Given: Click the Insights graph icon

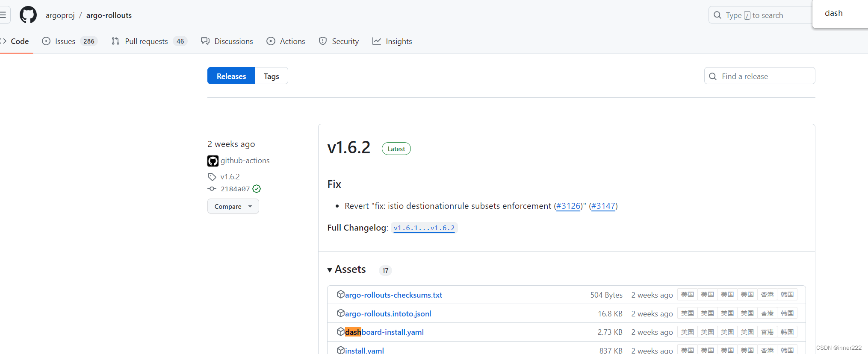Looking at the screenshot, I should [x=377, y=41].
